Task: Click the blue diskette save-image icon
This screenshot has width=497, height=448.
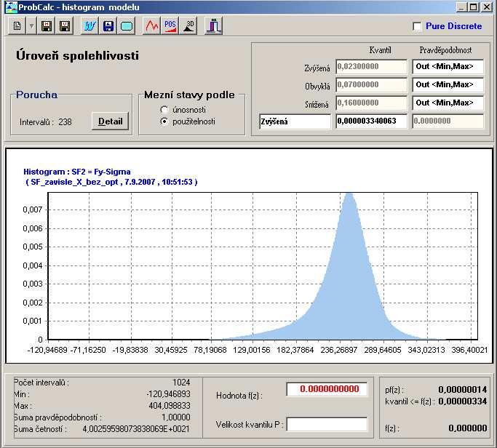Action: [108, 26]
